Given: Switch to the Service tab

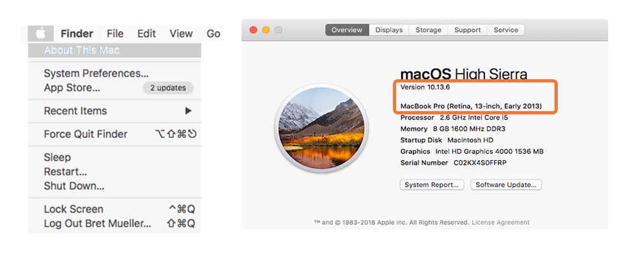Looking at the screenshot, I should [506, 30].
